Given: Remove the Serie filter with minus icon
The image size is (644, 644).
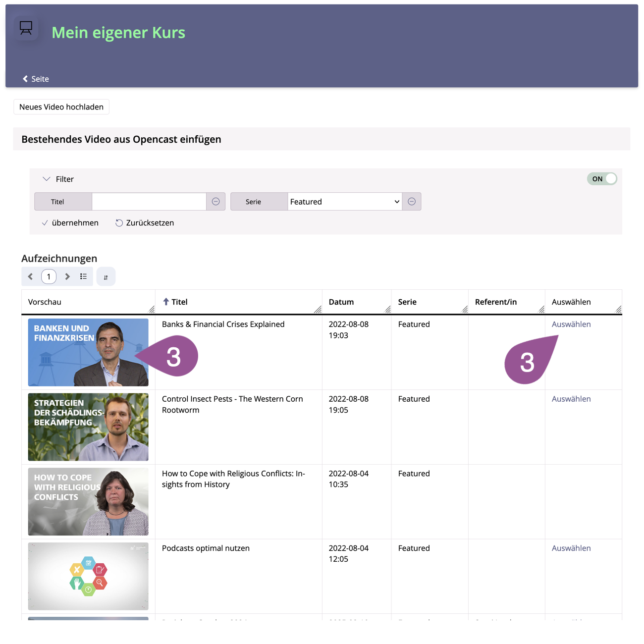Looking at the screenshot, I should click(x=412, y=202).
